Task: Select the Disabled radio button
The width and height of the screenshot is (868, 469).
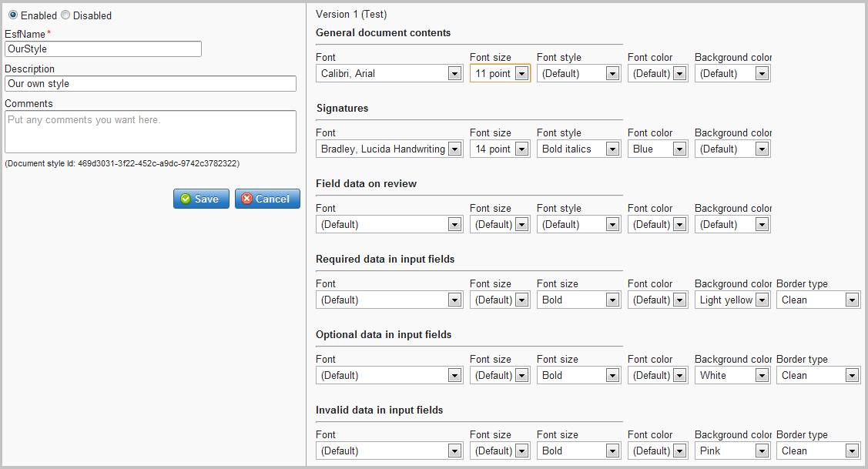Action: pyautogui.click(x=65, y=15)
